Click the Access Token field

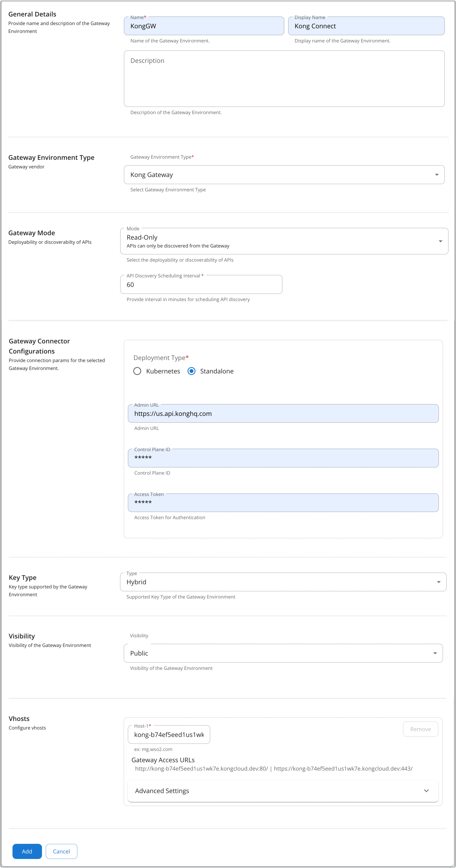click(x=283, y=503)
